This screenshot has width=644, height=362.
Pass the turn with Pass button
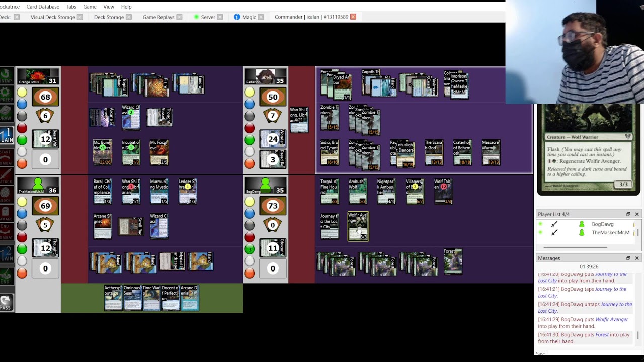click(x=6, y=302)
